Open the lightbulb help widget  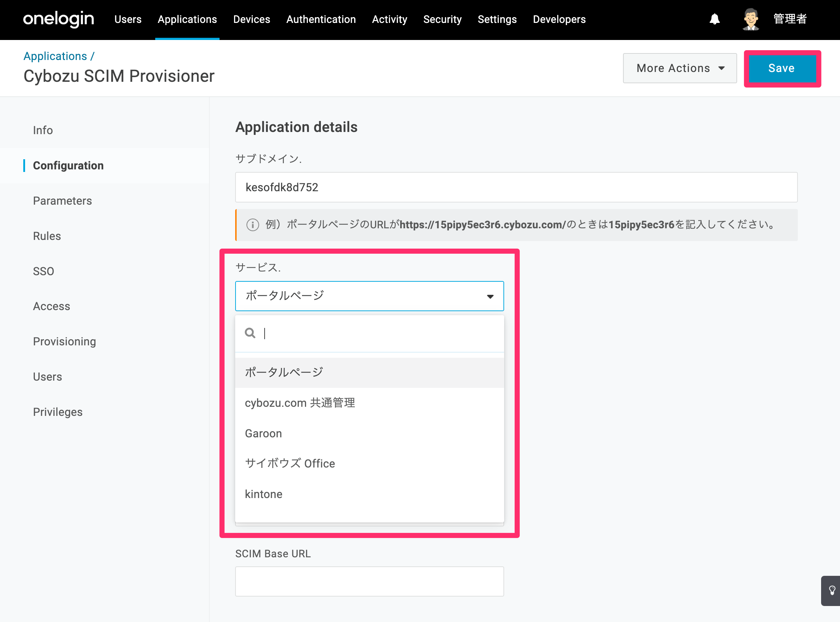coord(832,590)
